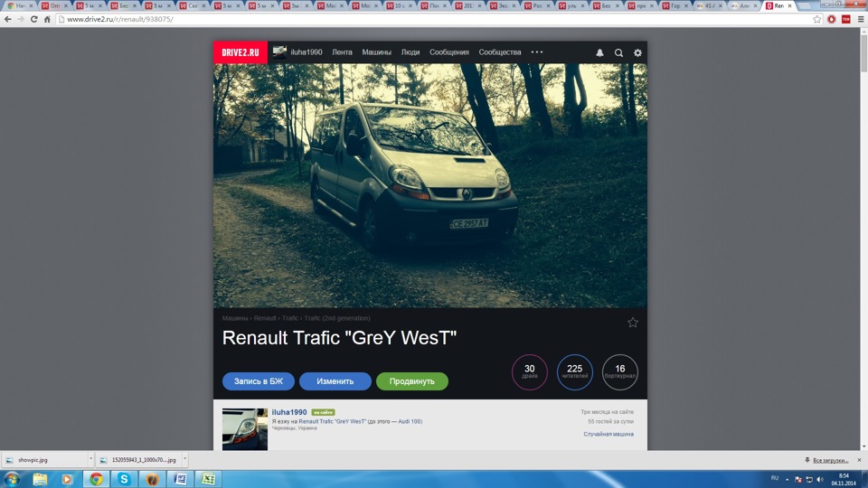Open Сообщества menu item

[500, 52]
